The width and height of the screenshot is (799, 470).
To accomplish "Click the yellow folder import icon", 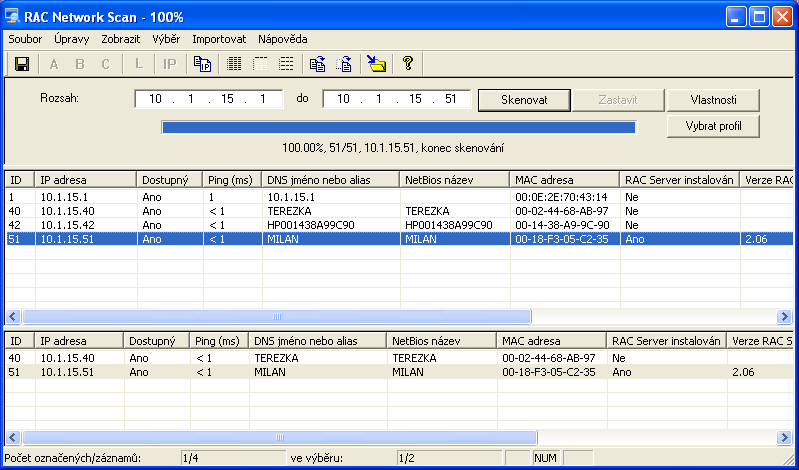I will 375,64.
